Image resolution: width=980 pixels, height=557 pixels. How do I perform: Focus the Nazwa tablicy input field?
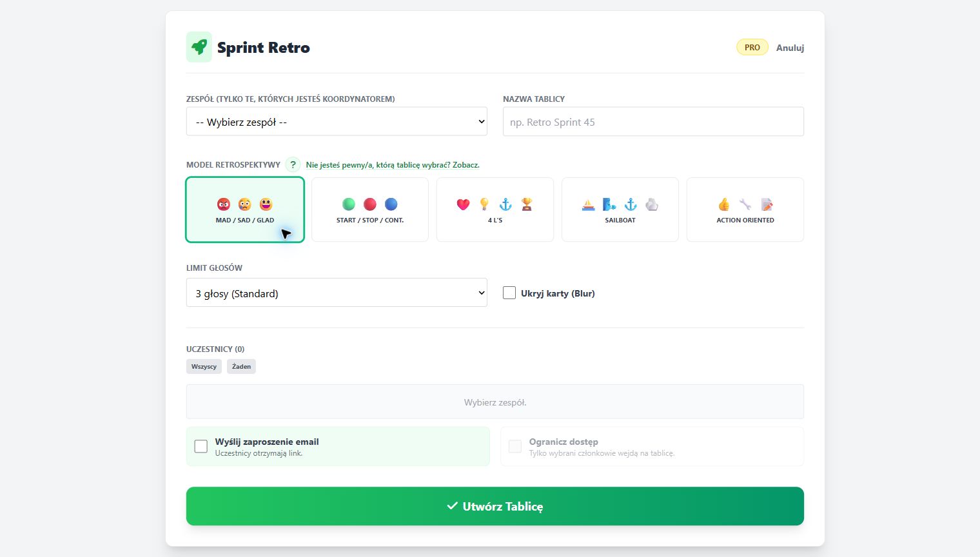click(x=653, y=122)
